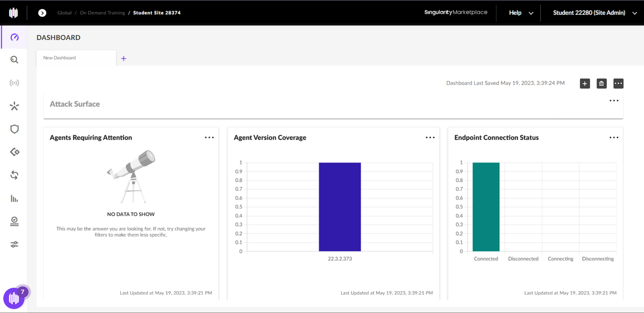Open the delete dashboard trash icon
The height and width of the screenshot is (313, 644).
coord(601,83)
